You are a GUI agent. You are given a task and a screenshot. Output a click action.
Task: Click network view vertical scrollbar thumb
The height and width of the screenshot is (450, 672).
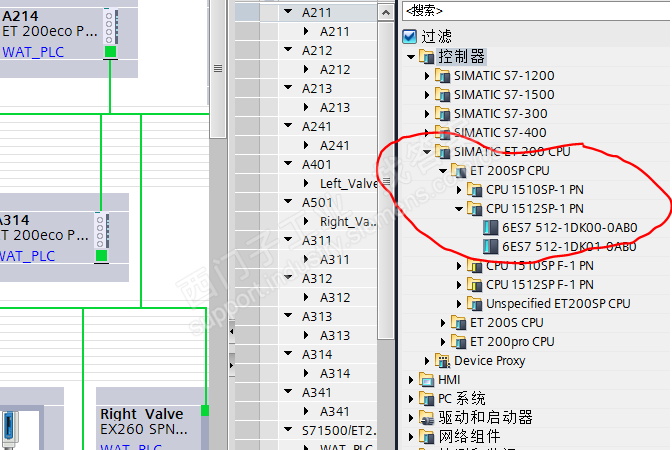point(218,69)
